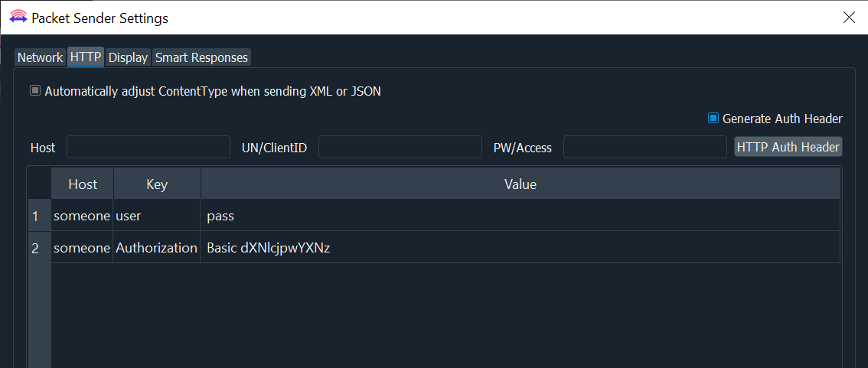Click the Key column header

click(x=157, y=184)
